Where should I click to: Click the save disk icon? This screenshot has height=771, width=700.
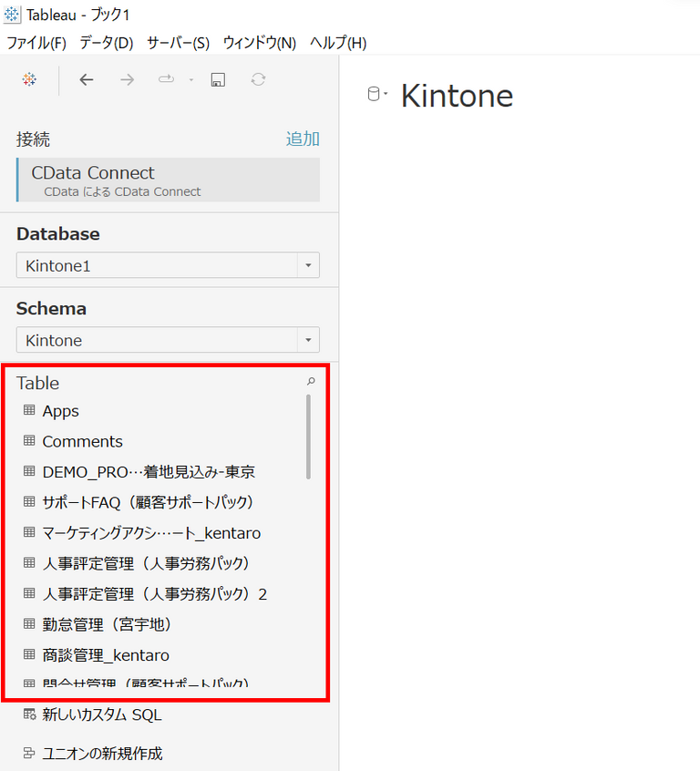pos(218,79)
